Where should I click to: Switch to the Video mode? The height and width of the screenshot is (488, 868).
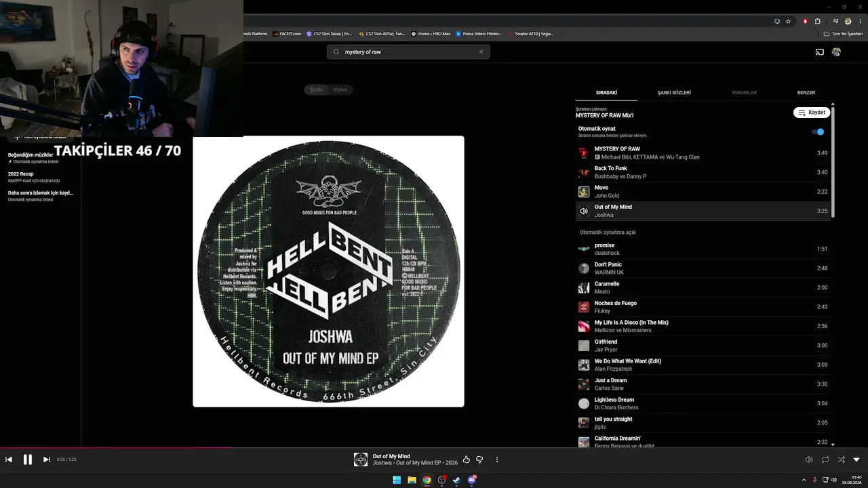point(340,89)
